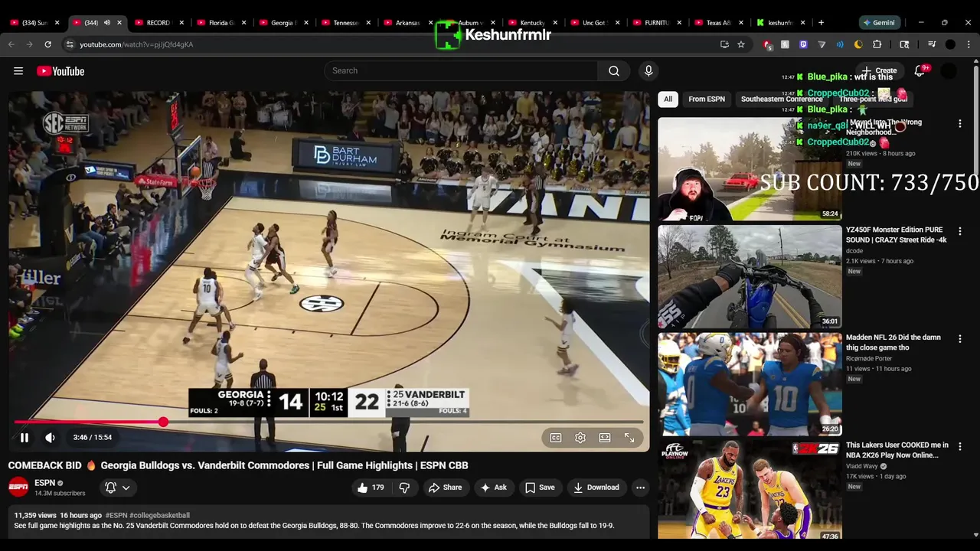Click the YouTube search input field

pyautogui.click(x=461, y=71)
